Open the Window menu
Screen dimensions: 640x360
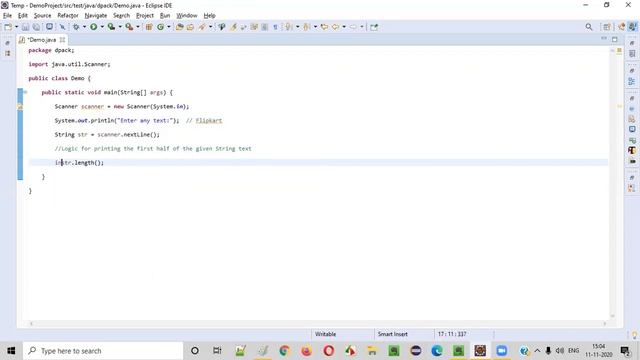pos(187,16)
